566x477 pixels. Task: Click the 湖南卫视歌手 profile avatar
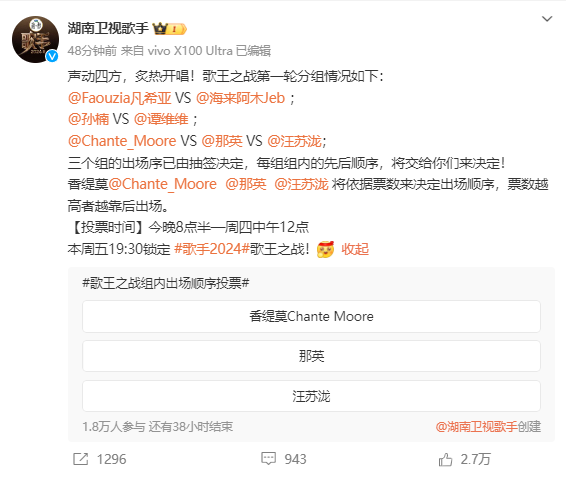click(35, 39)
